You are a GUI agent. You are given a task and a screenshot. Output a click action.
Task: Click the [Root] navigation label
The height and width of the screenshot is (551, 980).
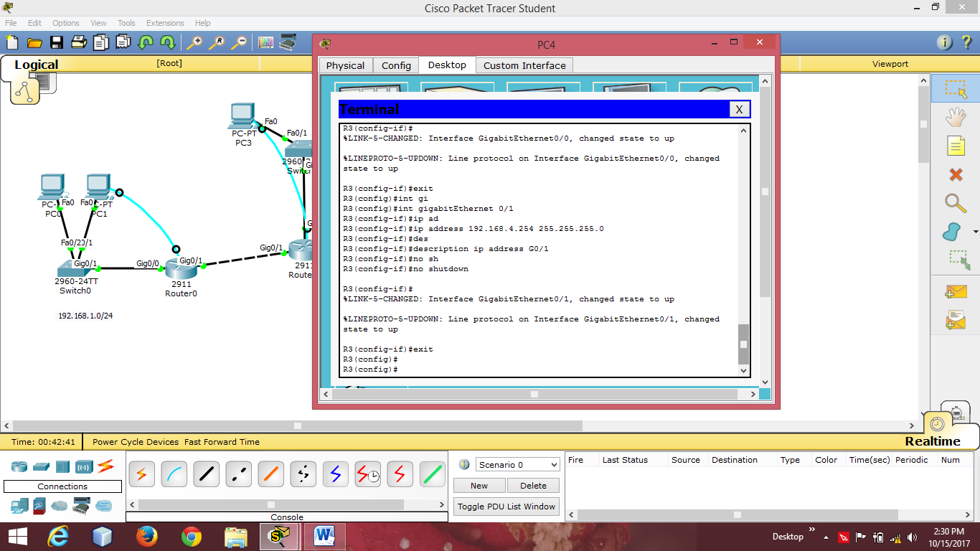tap(169, 63)
